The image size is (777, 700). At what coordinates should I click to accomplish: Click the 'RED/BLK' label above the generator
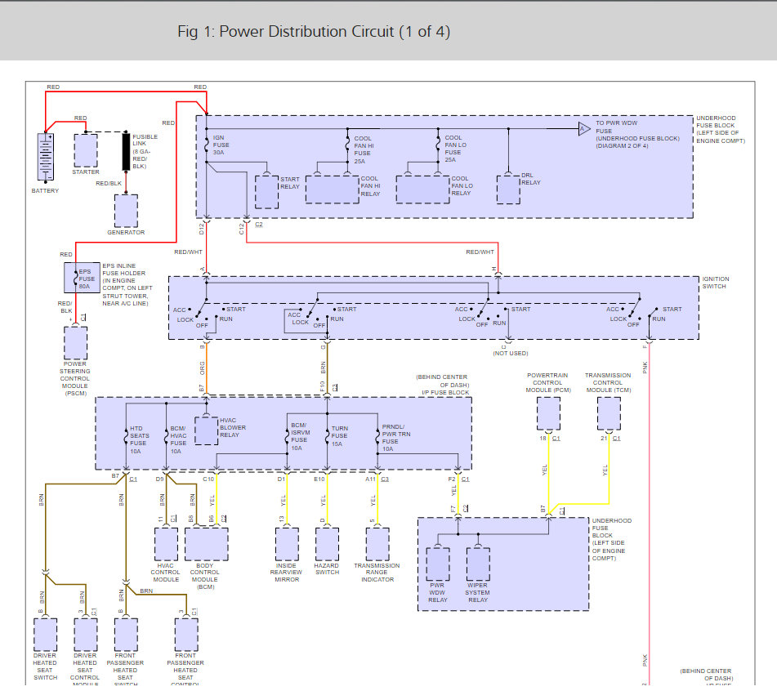(109, 183)
